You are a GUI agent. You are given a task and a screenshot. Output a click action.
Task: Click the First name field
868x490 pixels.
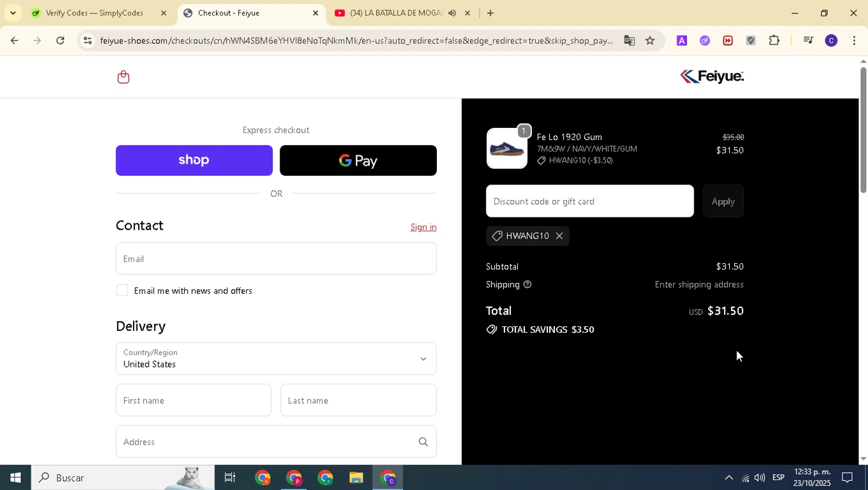[x=193, y=400]
